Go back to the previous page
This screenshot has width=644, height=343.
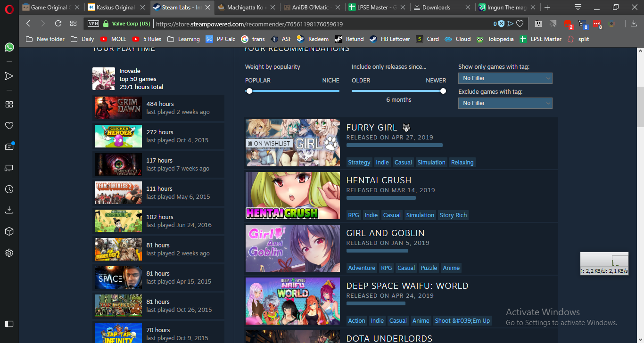[x=28, y=24]
